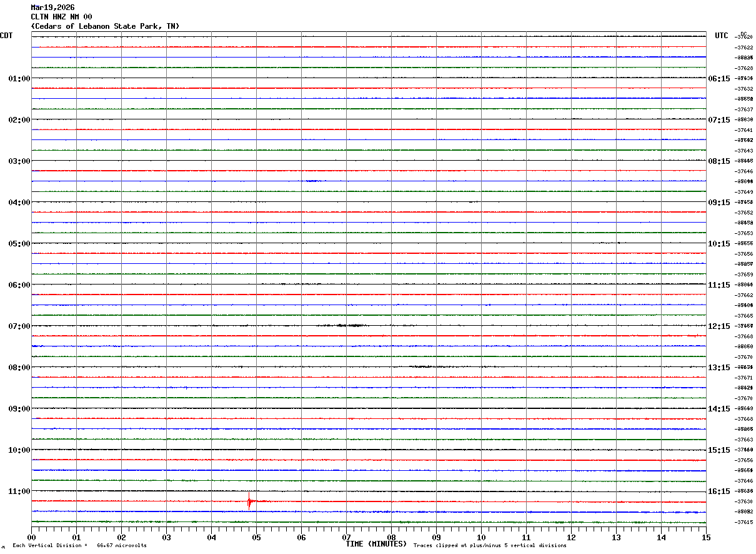Click the 06:15 UTC time label
This screenshot has width=756, height=554.
tap(719, 79)
